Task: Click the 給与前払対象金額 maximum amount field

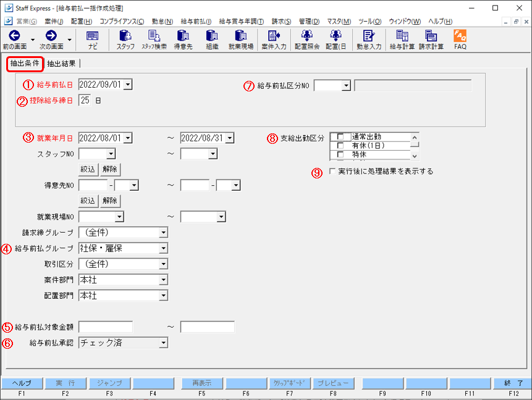Action: point(208,327)
